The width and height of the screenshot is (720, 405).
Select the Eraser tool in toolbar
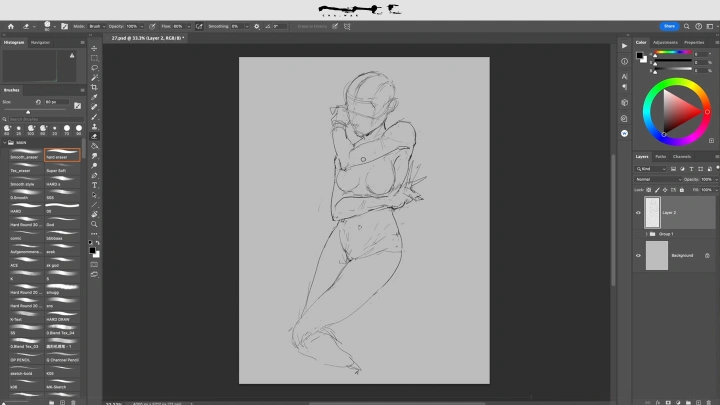(x=94, y=136)
